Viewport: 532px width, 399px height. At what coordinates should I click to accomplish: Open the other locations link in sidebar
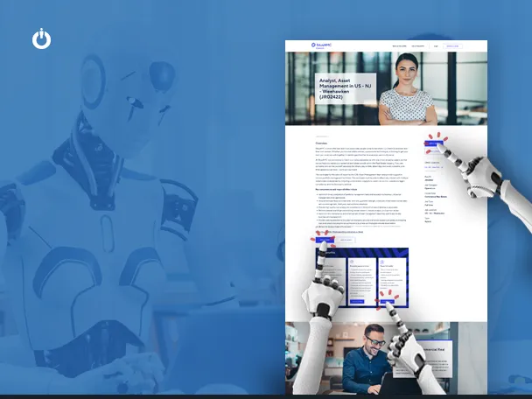(x=434, y=167)
